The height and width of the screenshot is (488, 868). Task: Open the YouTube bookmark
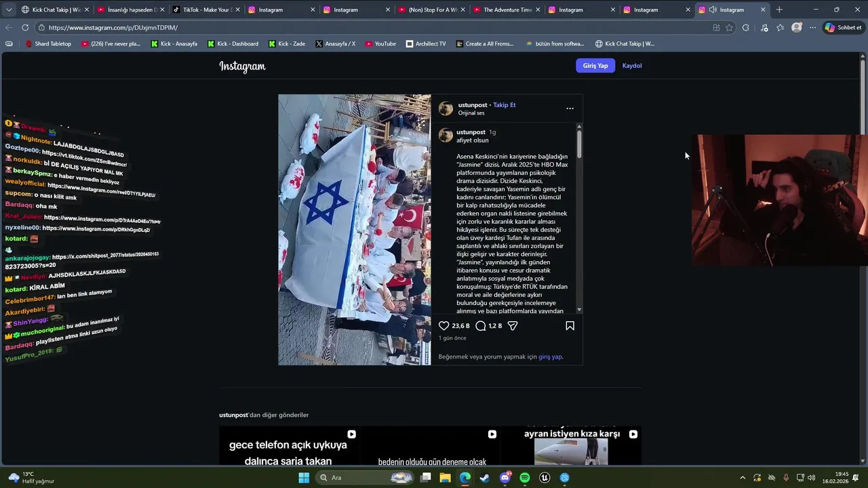(380, 44)
